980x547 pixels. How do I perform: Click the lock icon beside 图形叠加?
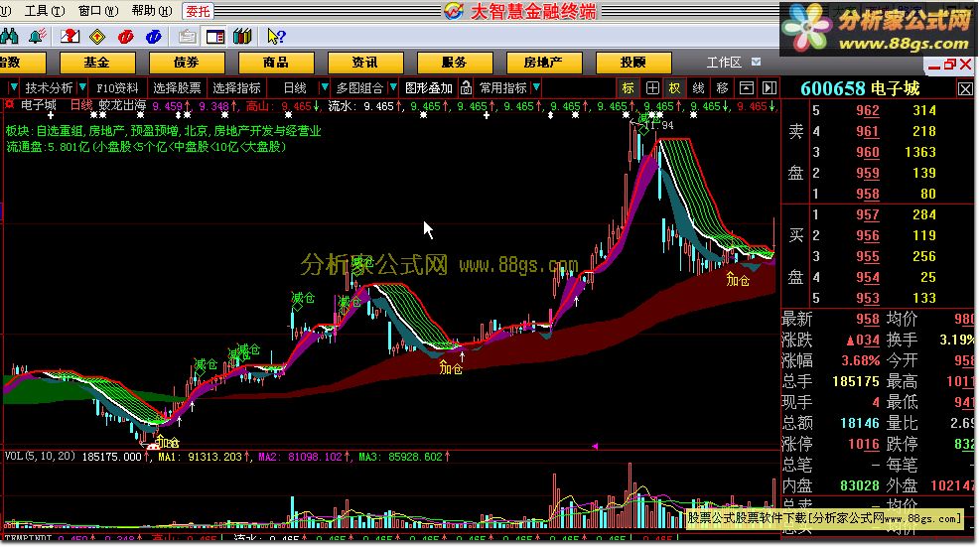[x=467, y=88]
